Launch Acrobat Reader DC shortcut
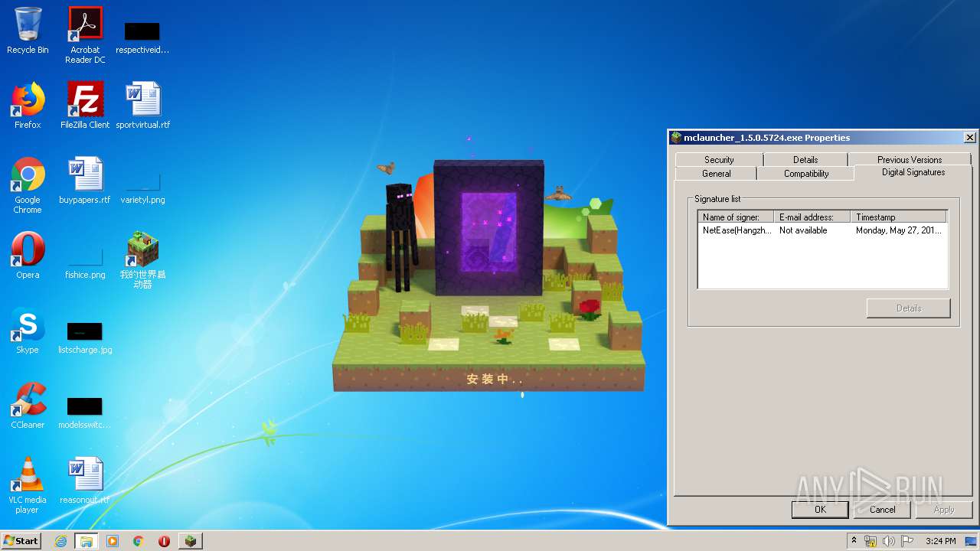 point(85,34)
